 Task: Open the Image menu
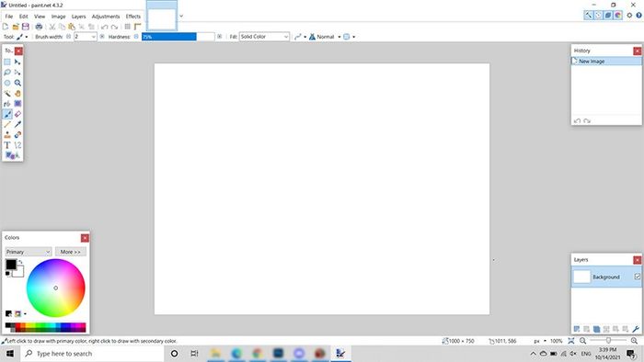58,17
